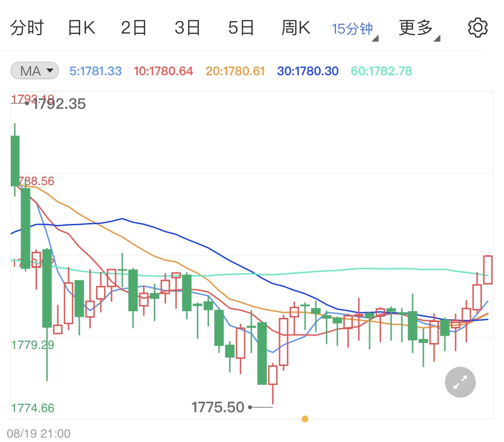Viewport: 504px width, 442px height.
Task: Switch to the 分时 chart tab
Action: point(28,27)
